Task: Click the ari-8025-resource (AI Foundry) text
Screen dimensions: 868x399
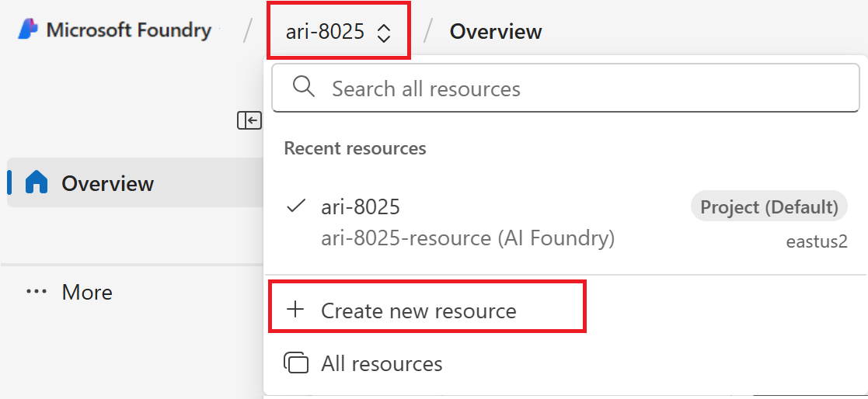Action: [468, 238]
